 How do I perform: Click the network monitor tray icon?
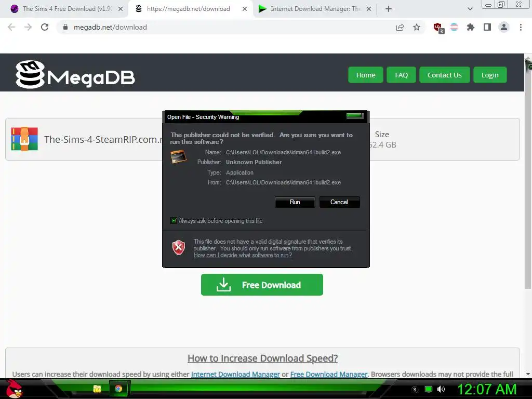429,389
